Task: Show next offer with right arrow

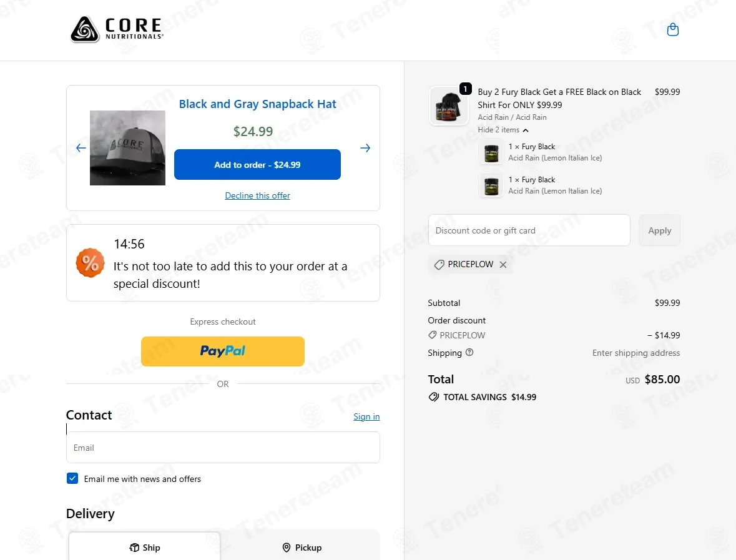Action: (365, 148)
